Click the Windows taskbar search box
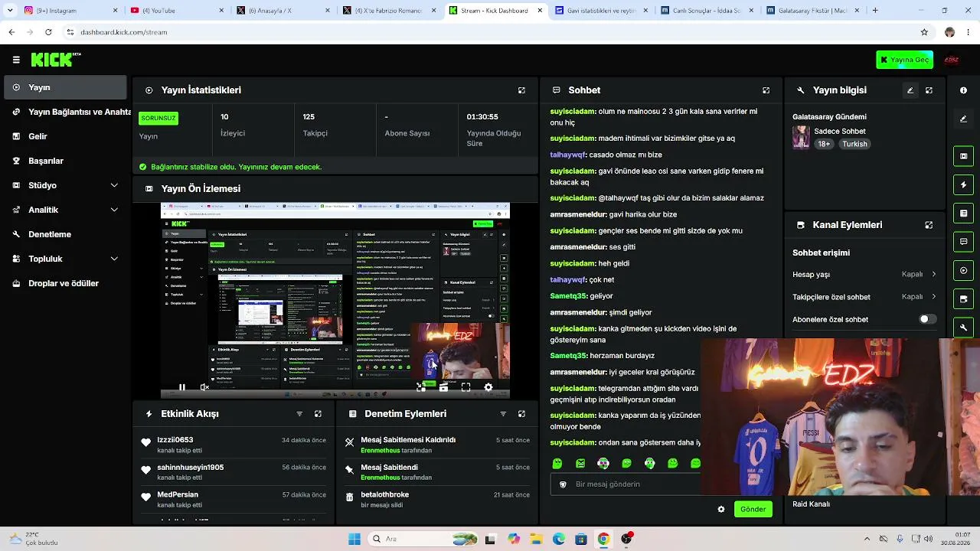The height and width of the screenshot is (551, 980). 423,539
